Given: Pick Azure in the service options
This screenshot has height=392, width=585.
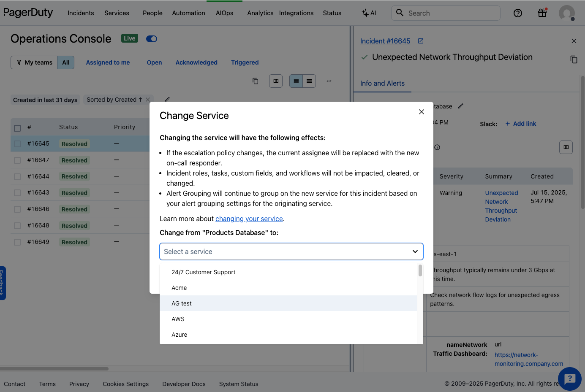Looking at the screenshot, I should [180, 335].
